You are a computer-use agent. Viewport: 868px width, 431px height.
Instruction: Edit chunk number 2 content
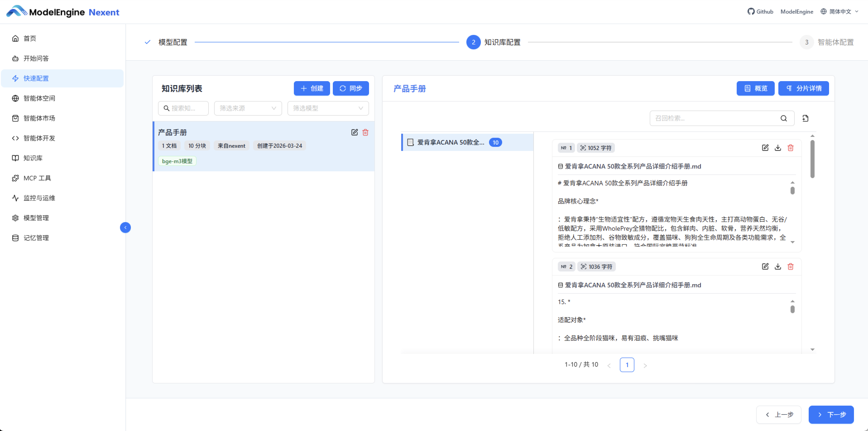coord(765,266)
